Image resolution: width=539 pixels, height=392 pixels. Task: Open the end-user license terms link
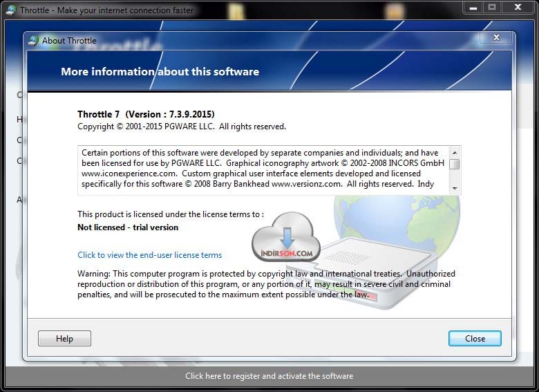point(149,255)
